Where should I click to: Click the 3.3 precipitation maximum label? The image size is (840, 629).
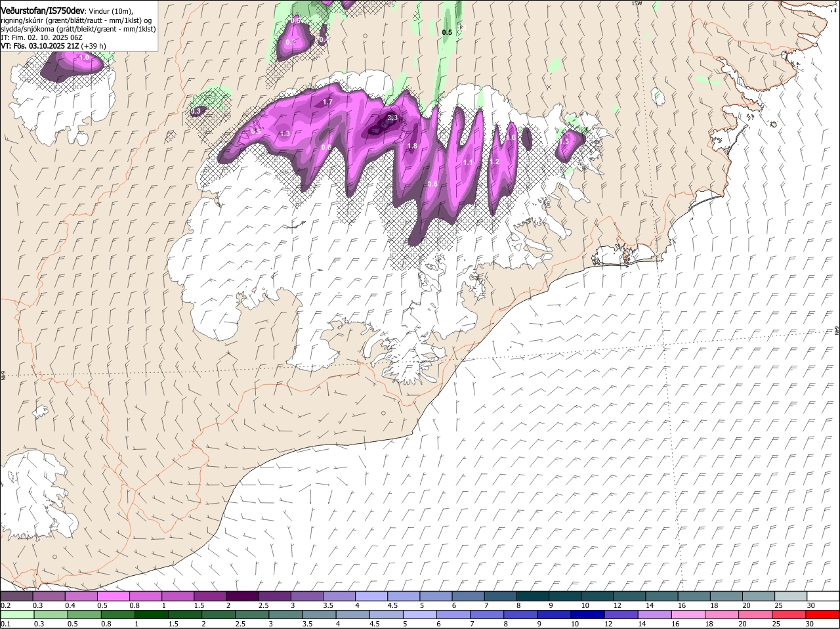pyautogui.click(x=392, y=118)
